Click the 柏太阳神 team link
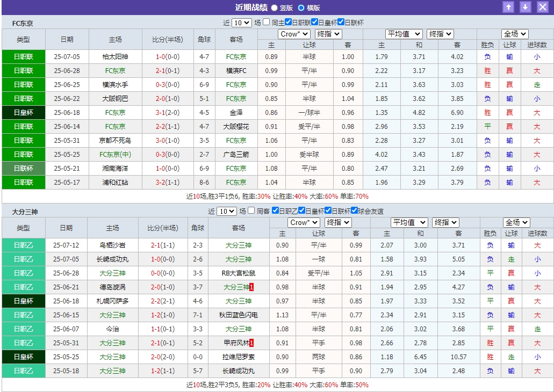The width and height of the screenshot is (554, 392). pos(114,56)
